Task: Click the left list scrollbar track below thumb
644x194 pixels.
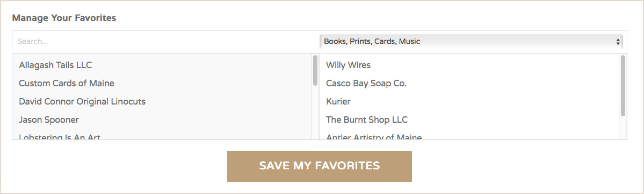Action: (315, 113)
